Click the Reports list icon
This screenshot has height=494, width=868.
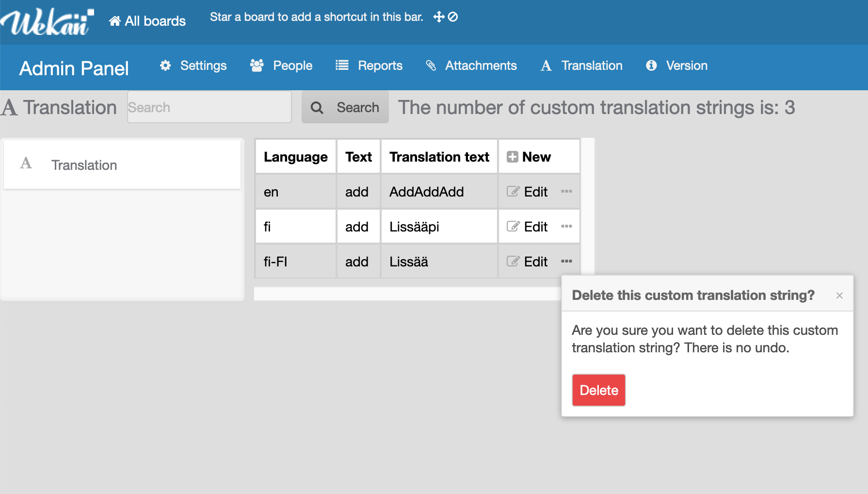342,66
